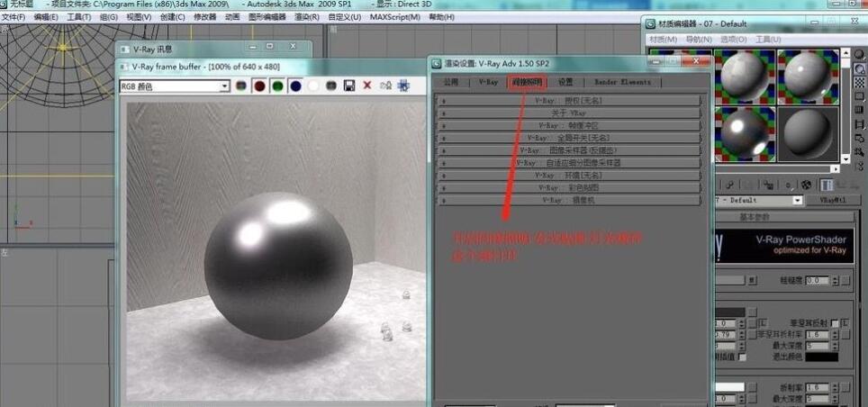Open the 导航(N) menu in material editor
This screenshot has width=868, height=407.
699,40
